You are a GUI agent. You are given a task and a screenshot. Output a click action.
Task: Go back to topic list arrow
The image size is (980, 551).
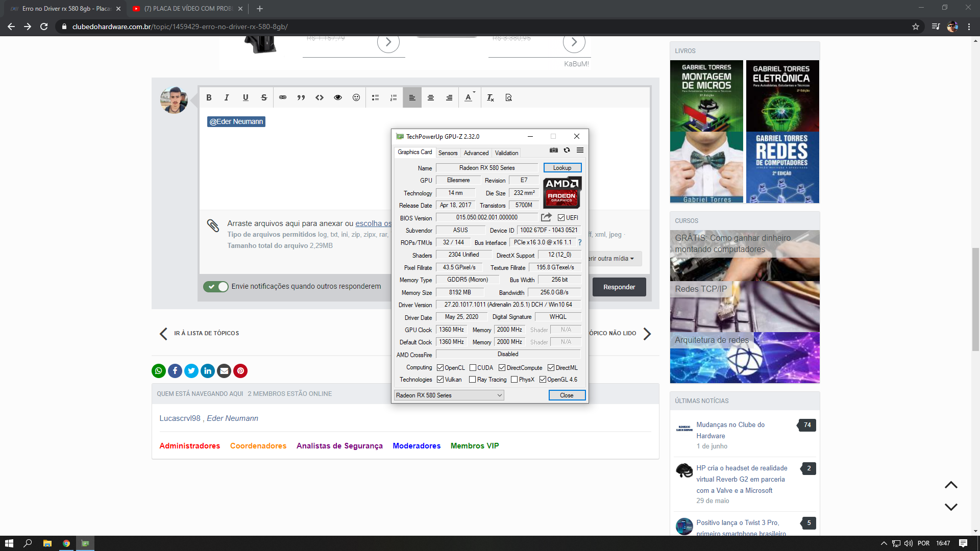163,334
